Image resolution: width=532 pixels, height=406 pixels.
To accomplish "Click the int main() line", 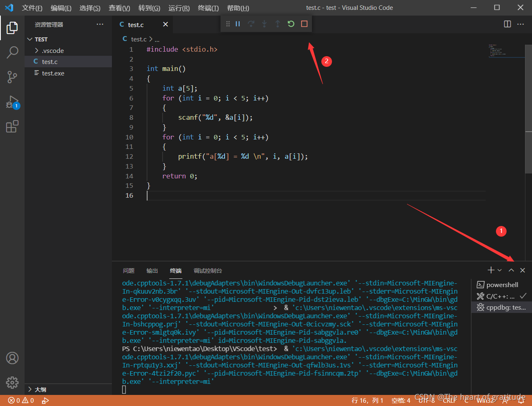I will point(166,69).
